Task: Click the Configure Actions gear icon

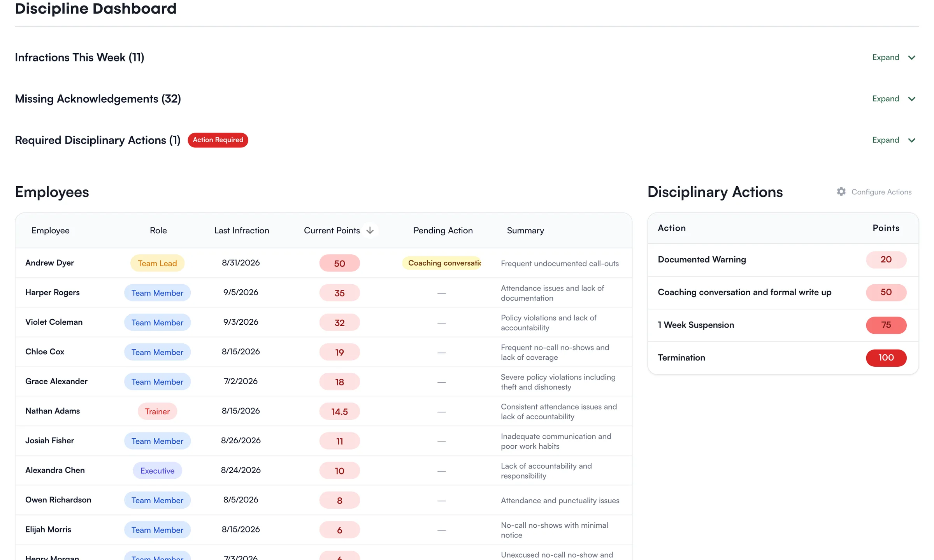Action: (841, 192)
